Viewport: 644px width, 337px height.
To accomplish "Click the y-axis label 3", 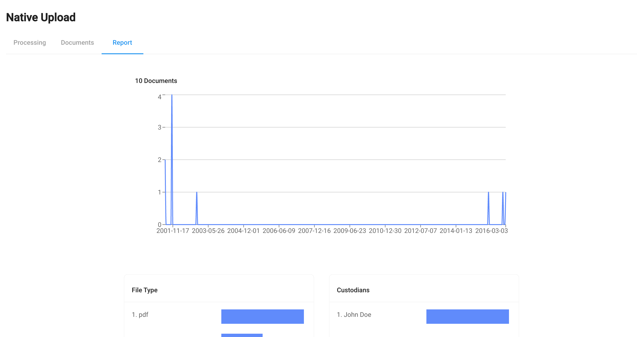I will coord(160,127).
